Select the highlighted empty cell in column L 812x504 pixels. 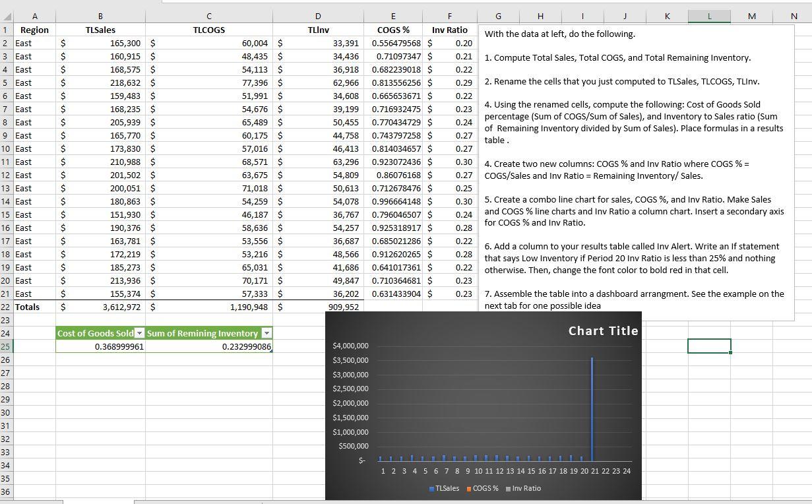click(x=709, y=346)
